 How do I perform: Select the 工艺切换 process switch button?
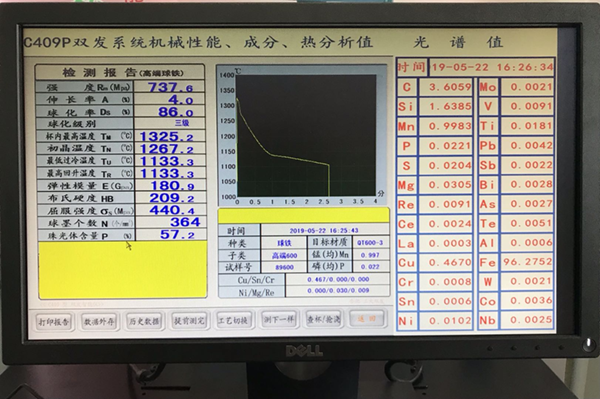pyautogui.click(x=234, y=320)
